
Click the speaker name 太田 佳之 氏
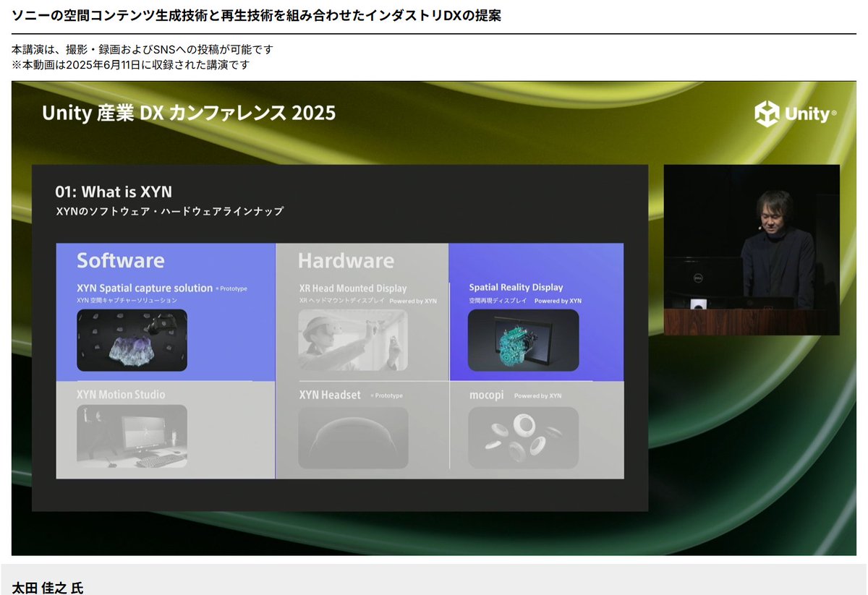pos(47,588)
